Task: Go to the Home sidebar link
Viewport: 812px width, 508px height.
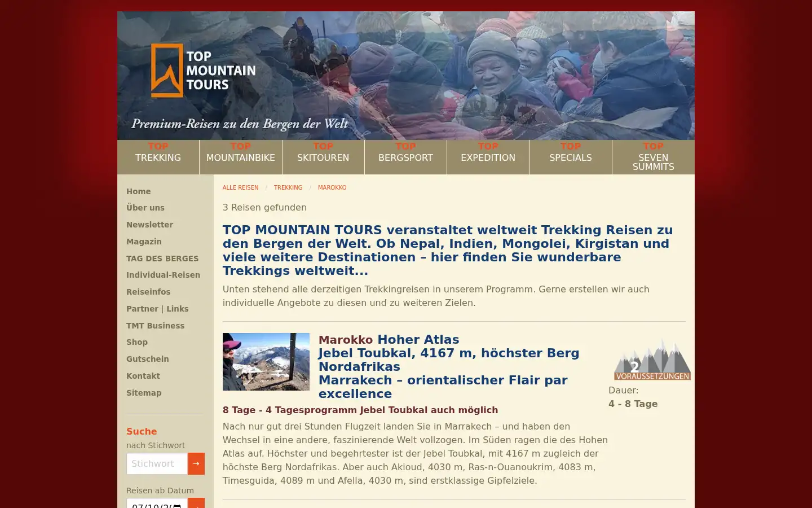Action: point(139,191)
